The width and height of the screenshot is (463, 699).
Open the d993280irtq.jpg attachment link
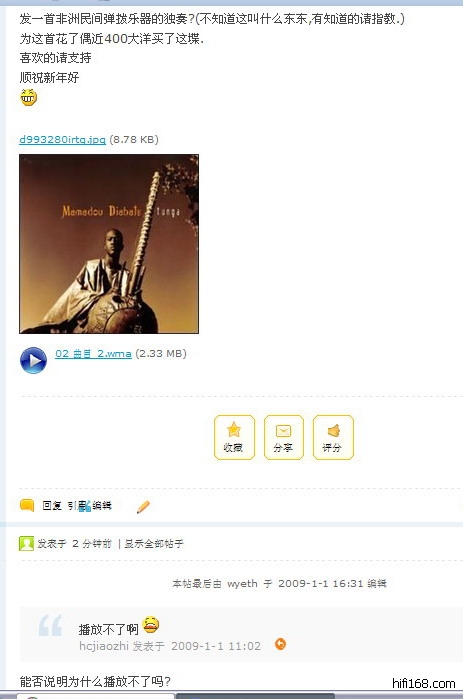point(62,140)
